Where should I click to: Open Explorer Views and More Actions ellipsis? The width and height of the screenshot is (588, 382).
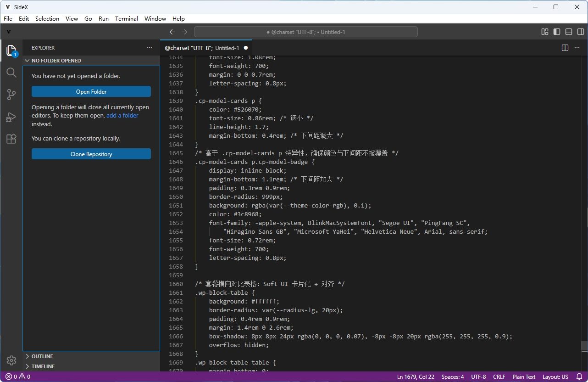coord(150,48)
